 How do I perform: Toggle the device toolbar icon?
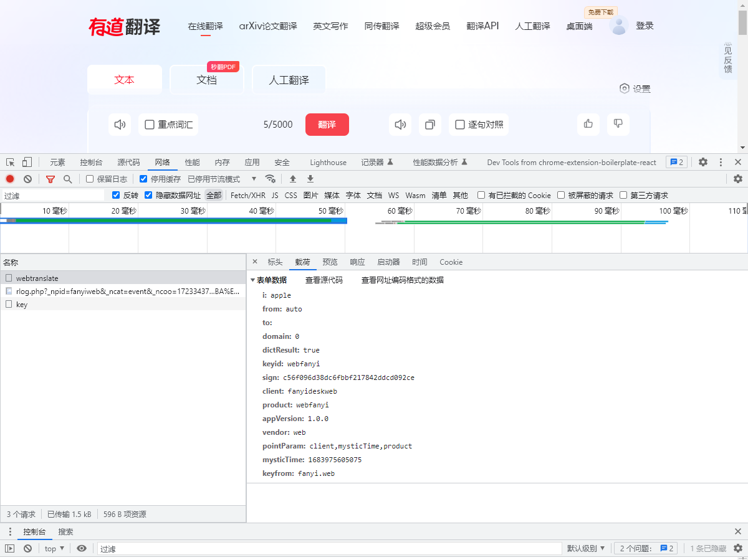coord(27,162)
